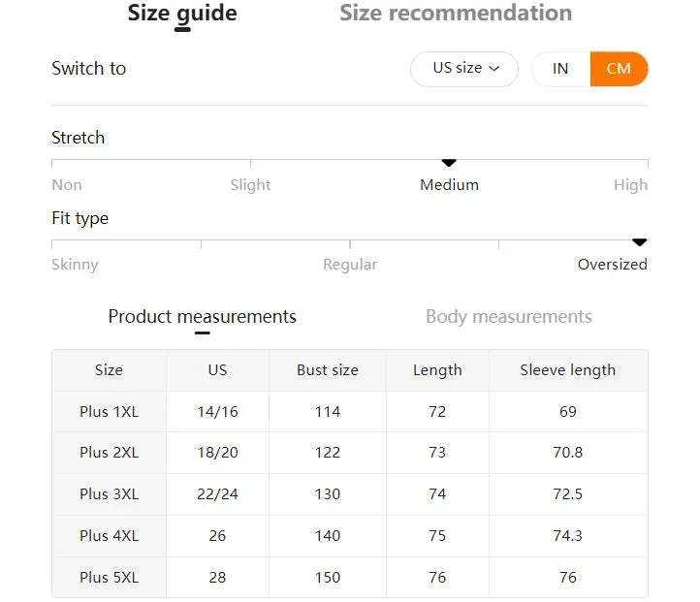Select the Plus 2XL size cell
This screenshot has width=700, height=602.
click(x=109, y=453)
